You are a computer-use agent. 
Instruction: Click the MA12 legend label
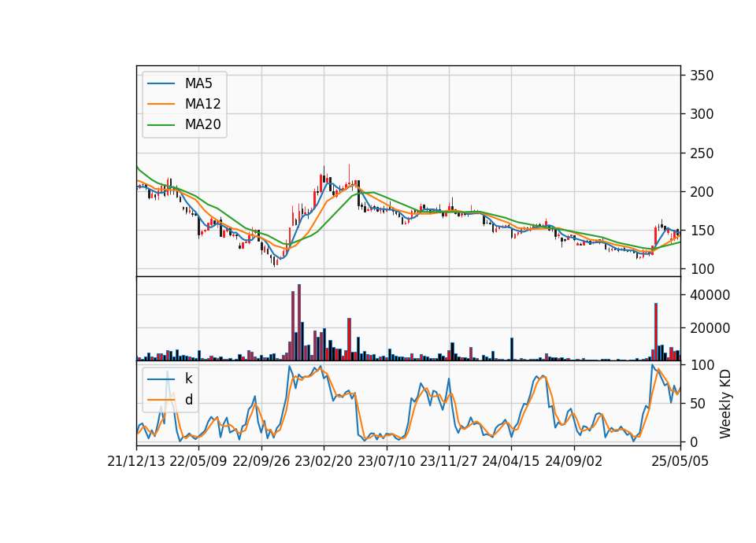[x=202, y=104]
